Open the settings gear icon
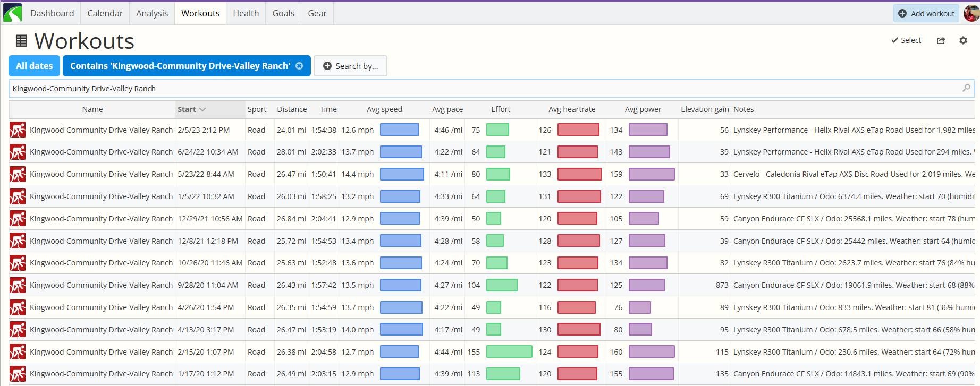980x386 pixels. point(963,40)
